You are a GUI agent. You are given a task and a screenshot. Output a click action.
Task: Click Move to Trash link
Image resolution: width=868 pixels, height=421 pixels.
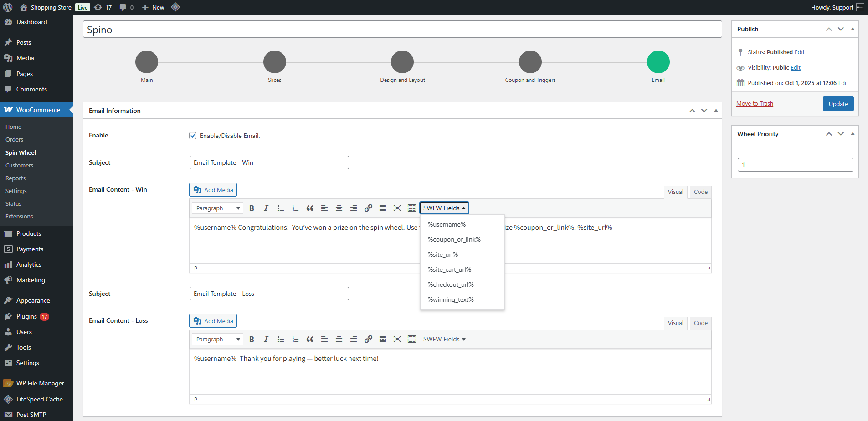tap(755, 104)
